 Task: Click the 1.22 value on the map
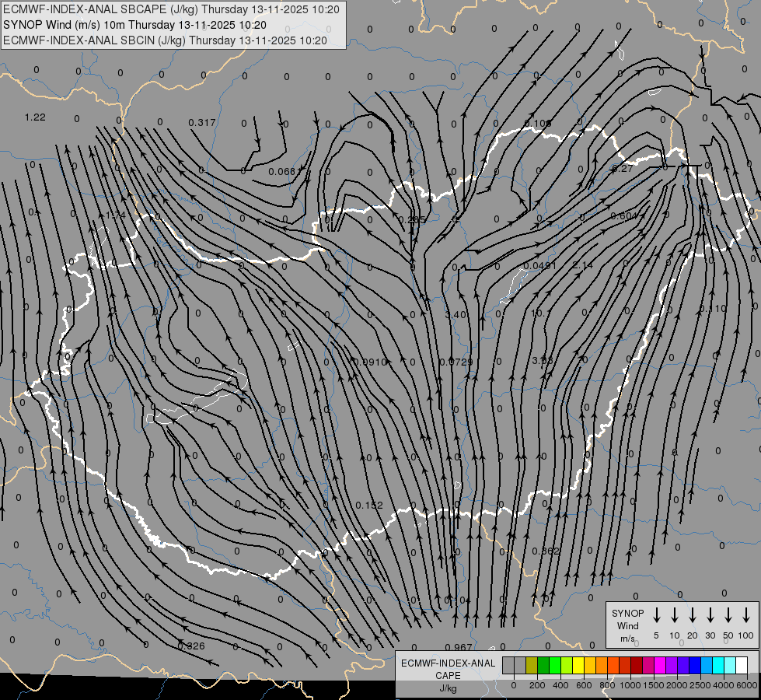(35, 117)
